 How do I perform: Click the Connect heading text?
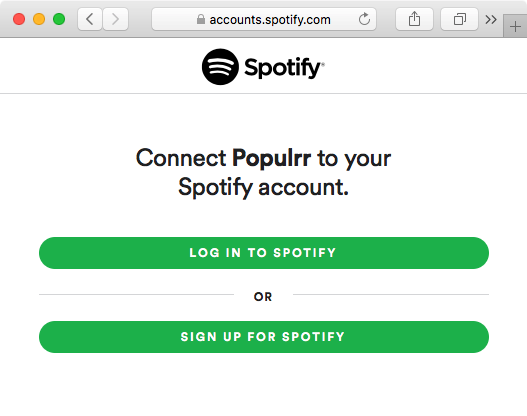click(181, 158)
